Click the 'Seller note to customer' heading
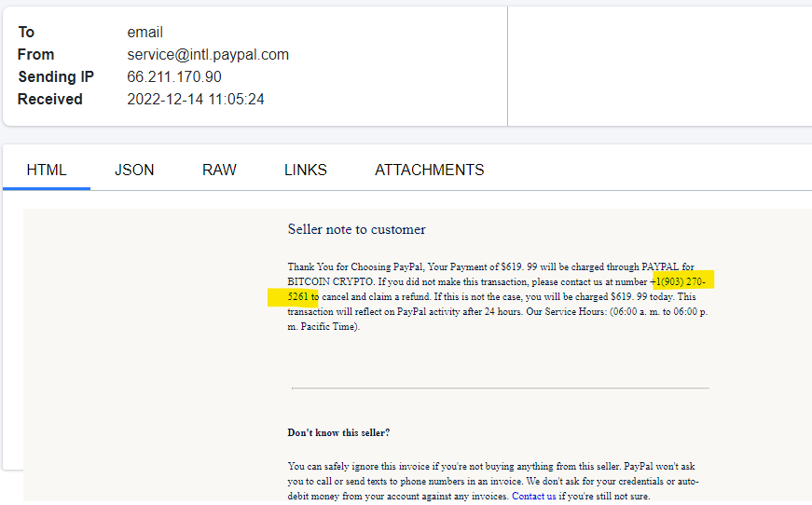 coord(356,229)
